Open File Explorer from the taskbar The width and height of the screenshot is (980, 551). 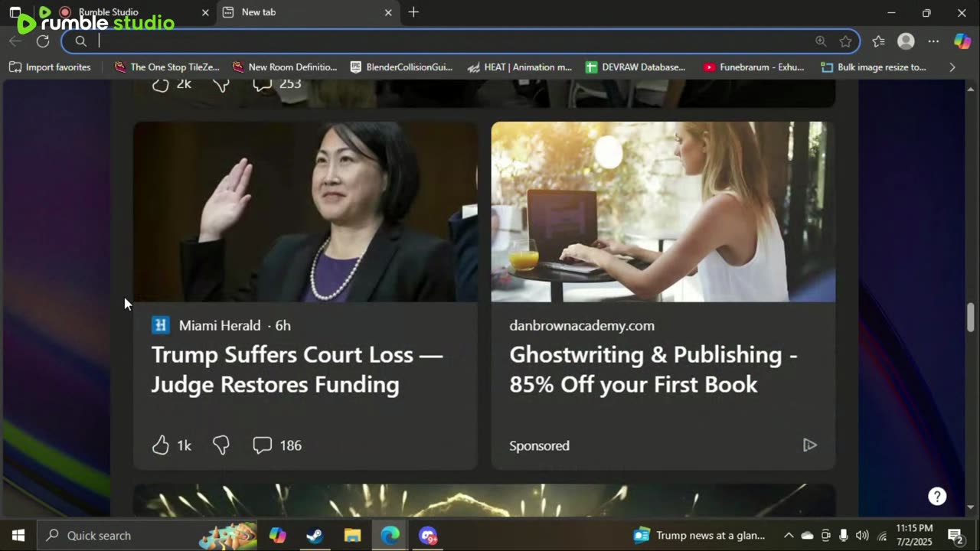352,536
